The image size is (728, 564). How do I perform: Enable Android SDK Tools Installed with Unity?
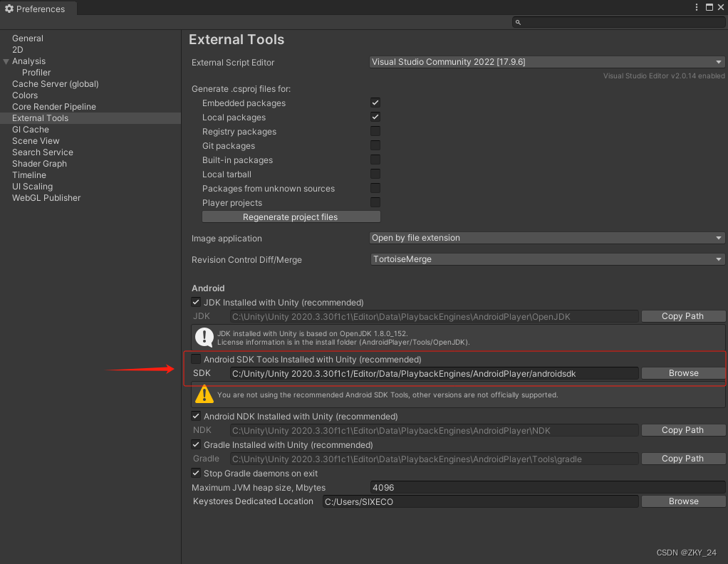pyautogui.click(x=196, y=358)
